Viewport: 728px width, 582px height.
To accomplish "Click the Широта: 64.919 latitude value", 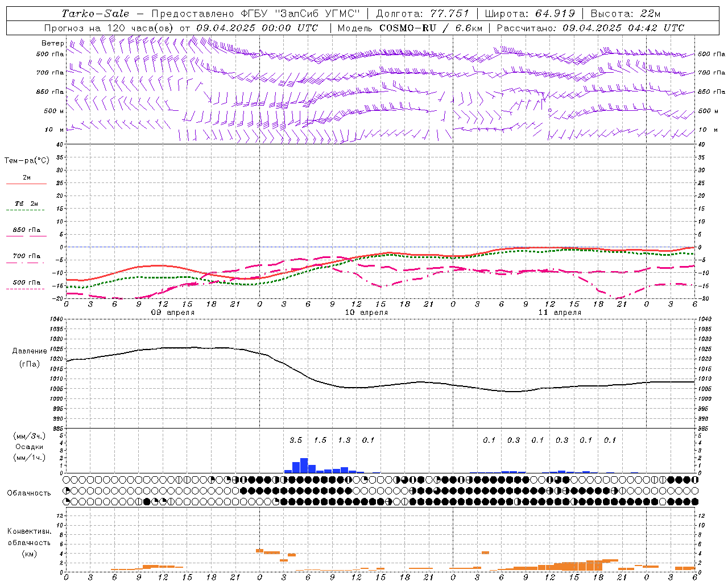I will coord(530,14).
